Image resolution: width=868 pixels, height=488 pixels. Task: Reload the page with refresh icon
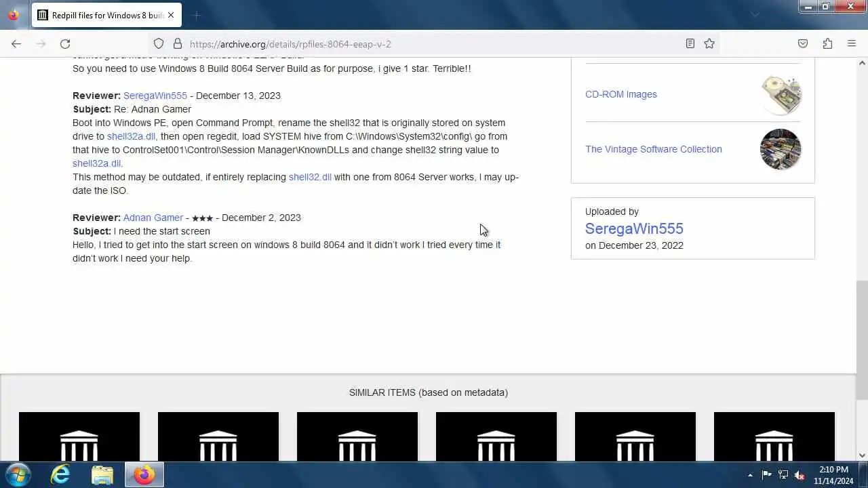[x=65, y=43]
